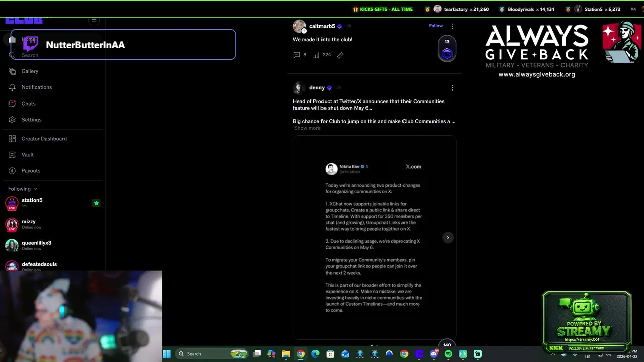Image resolution: width=644 pixels, height=362 pixels.
Task: Open File Explorer from taskbar
Action: [286, 354]
